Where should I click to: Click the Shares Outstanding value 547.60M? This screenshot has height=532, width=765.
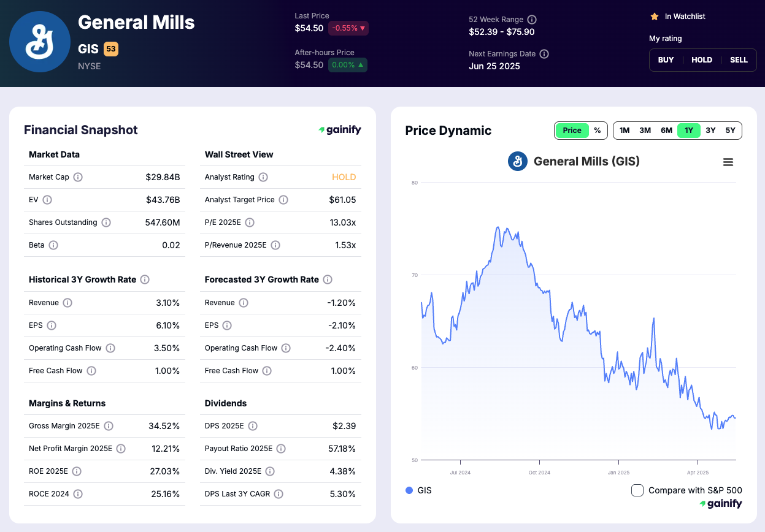coord(163,222)
